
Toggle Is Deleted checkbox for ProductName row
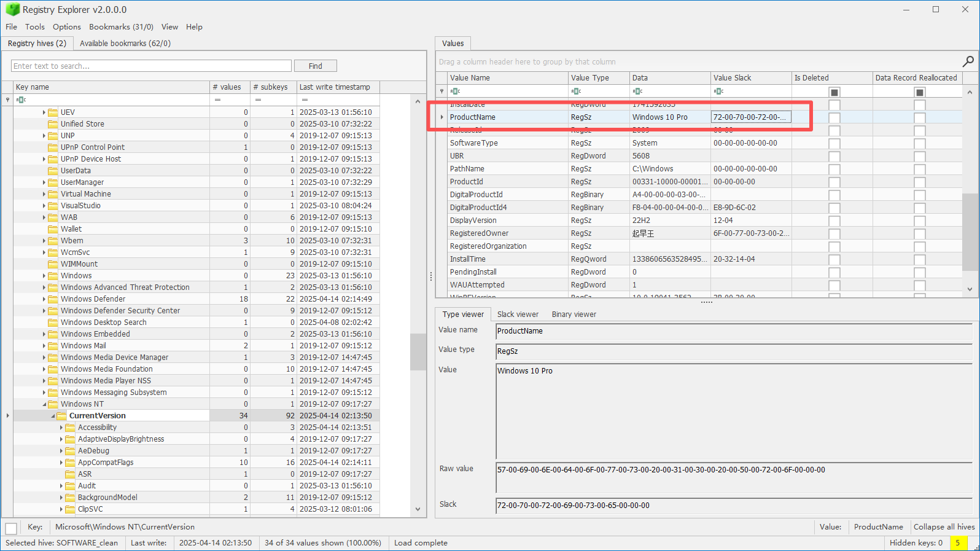(x=834, y=118)
